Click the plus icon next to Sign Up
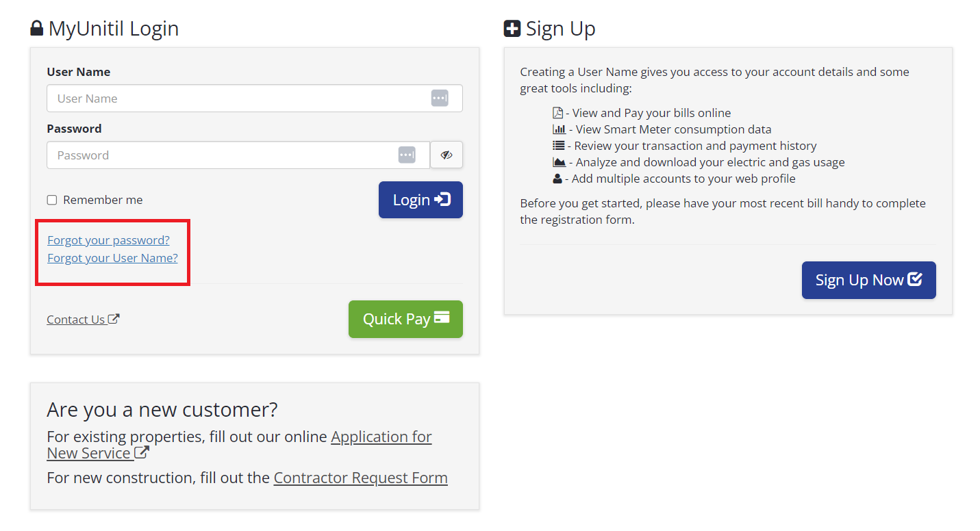Screen dimensions: 980x531 512,29
